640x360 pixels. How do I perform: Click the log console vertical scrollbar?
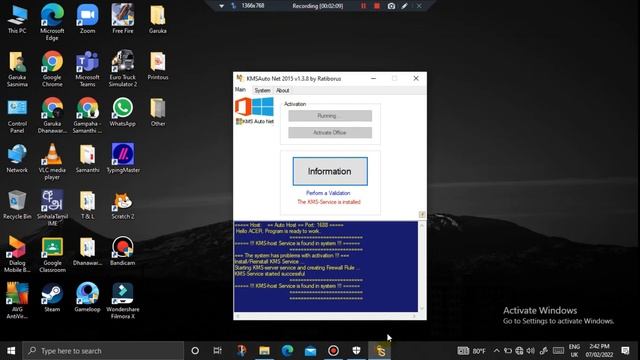point(422,267)
